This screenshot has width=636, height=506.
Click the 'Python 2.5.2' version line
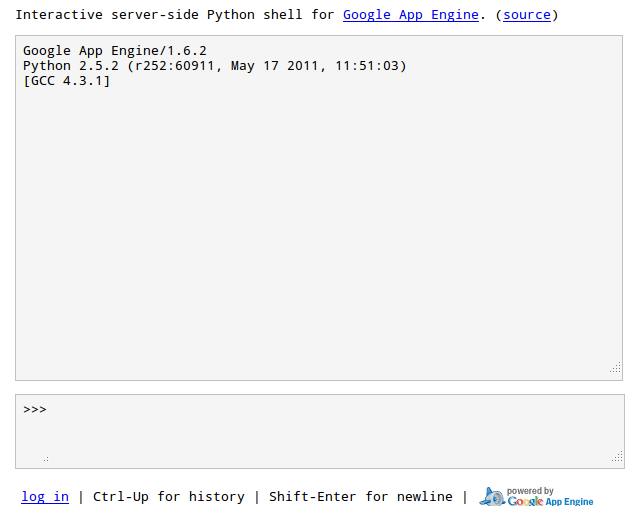coord(215,66)
